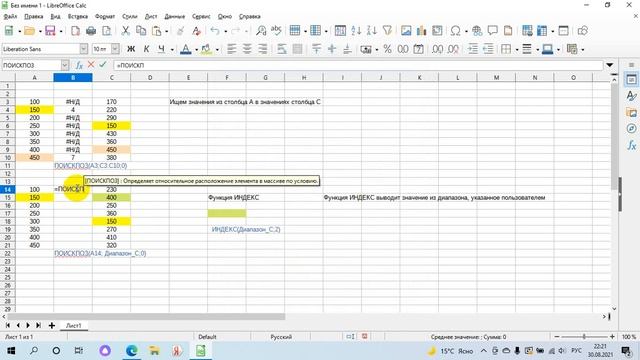Open the Файл menu

click(10, 16)
